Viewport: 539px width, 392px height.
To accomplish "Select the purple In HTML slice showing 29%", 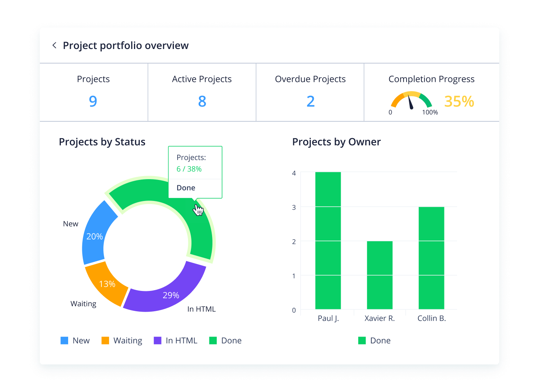I will pos(170,294).
